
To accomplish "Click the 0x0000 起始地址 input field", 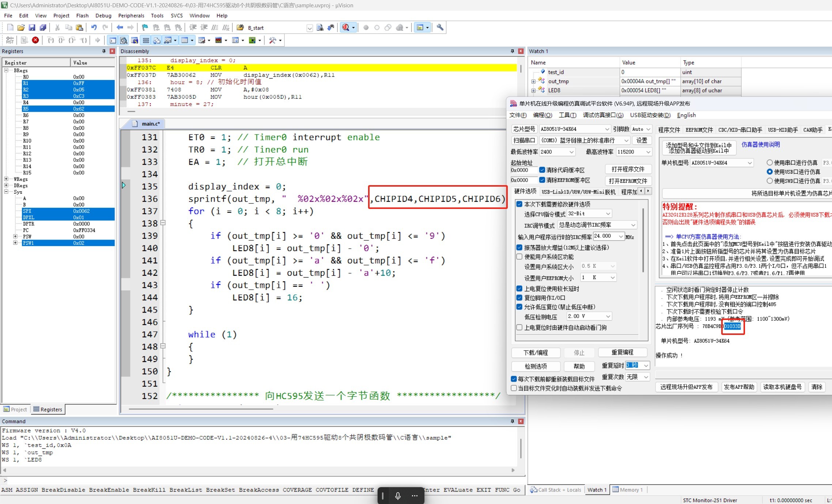I will point(523,170).
